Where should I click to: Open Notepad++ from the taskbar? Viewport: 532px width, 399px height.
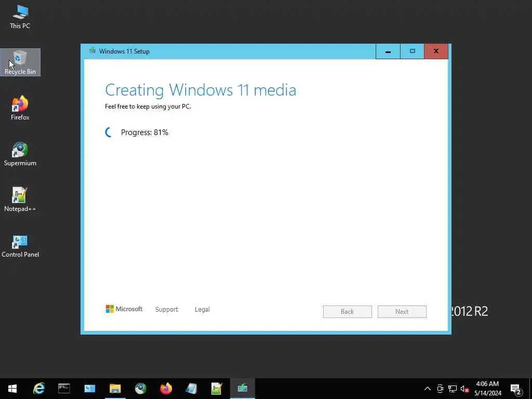(x=217, y=389)
